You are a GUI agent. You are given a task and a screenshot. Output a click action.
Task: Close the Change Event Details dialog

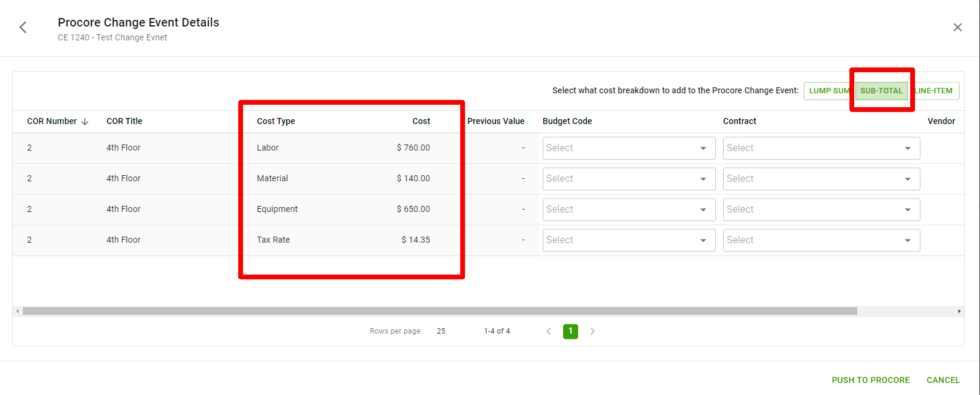pyautogui.click(x=957, y=27)
